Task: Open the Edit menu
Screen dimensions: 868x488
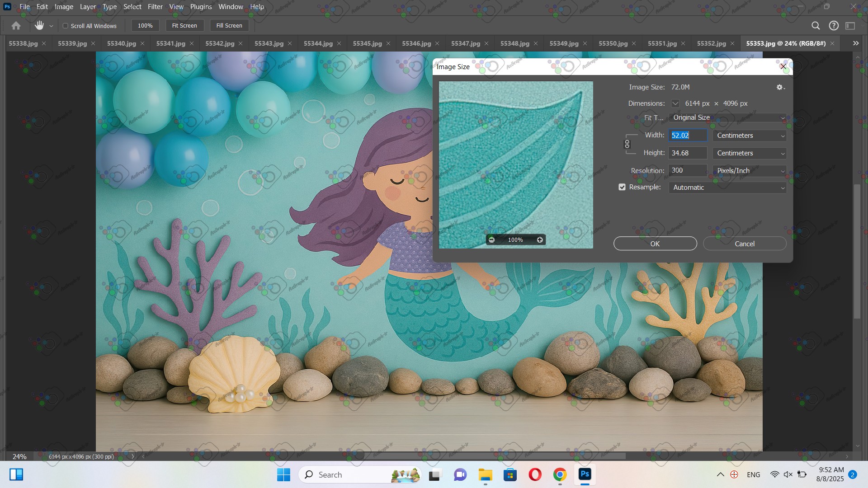Action: tap(42, 7)
